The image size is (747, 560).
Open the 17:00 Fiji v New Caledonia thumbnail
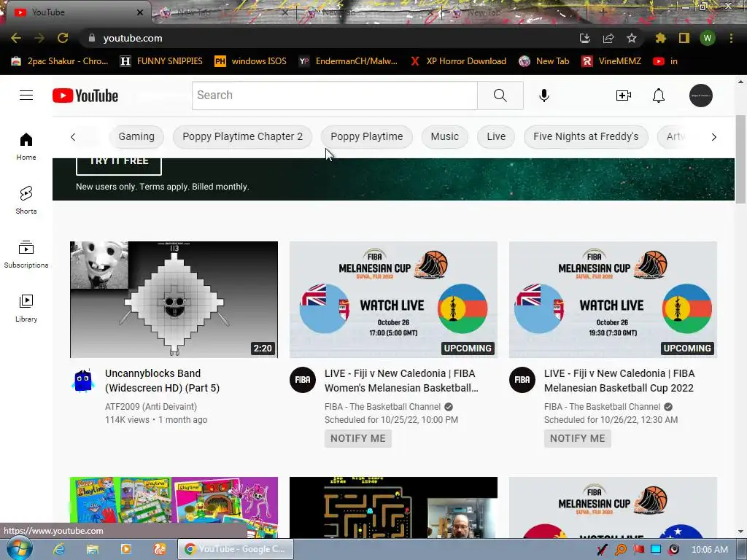point(393,300)
